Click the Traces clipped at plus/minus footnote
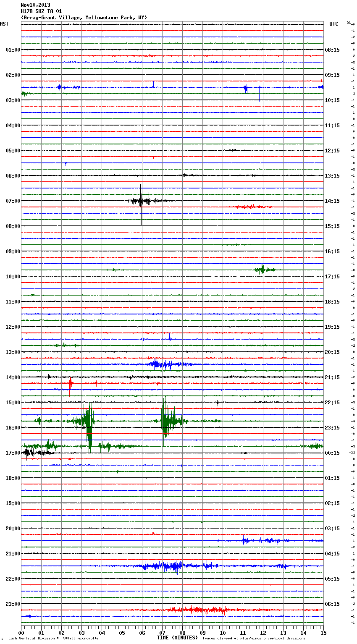Screen dimensions: 357x644 click(254, 639)
